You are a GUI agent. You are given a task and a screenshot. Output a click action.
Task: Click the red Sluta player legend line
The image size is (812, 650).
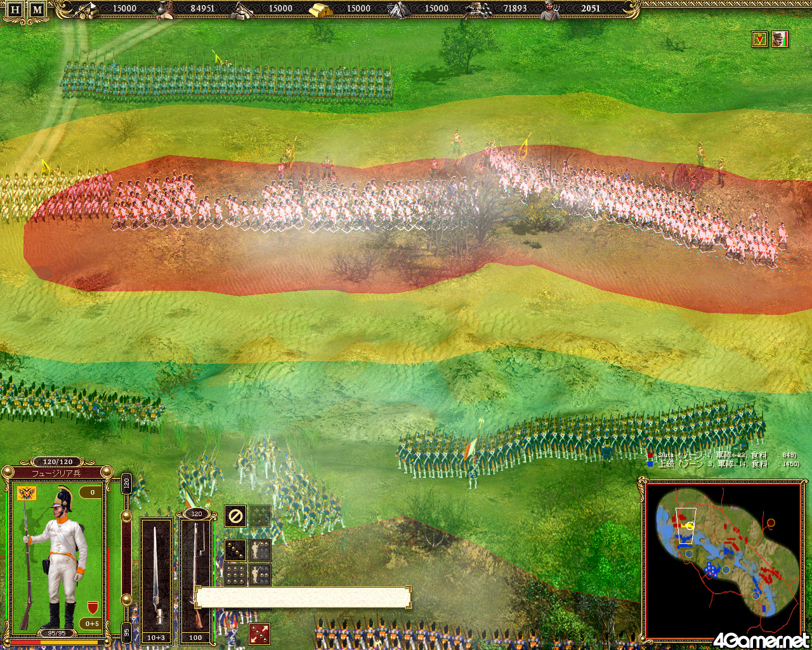click(x=722, y=455)
